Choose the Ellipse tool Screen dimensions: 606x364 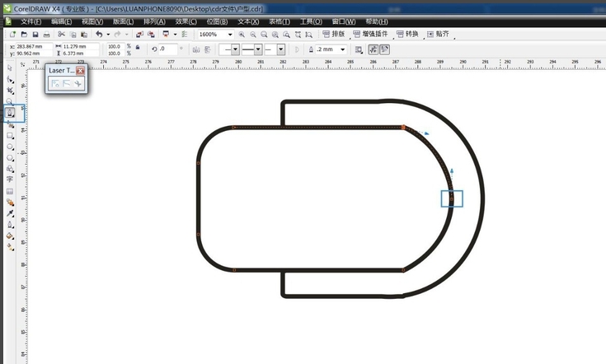tap(10, 146)
